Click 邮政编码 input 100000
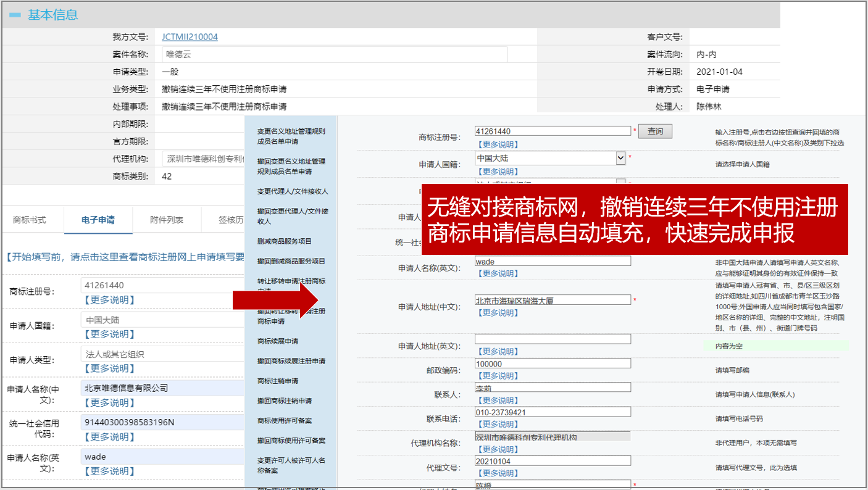 (x=553, y=363)
